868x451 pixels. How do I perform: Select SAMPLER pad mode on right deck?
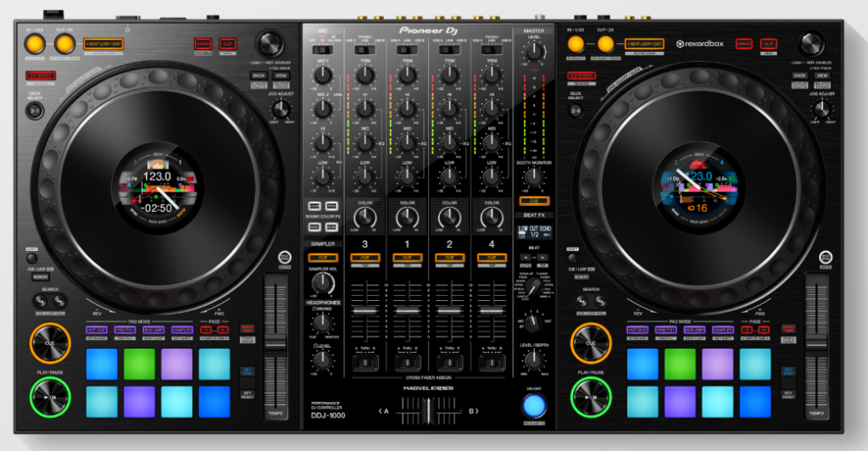[x=723, y=330]
